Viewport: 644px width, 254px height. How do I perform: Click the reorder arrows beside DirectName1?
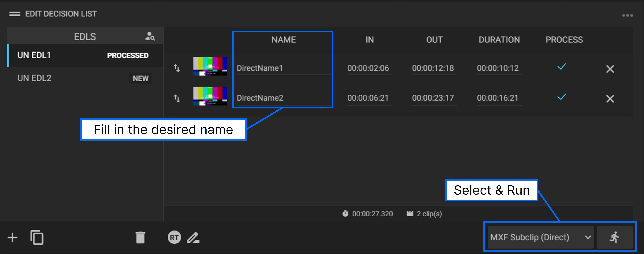[177, 68]
